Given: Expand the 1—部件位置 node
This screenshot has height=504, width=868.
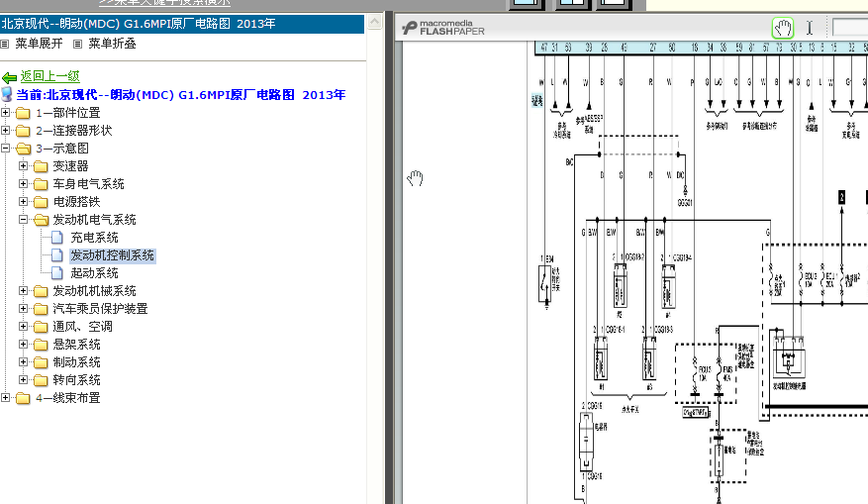Looking at the screenshot, I should 5,113.
